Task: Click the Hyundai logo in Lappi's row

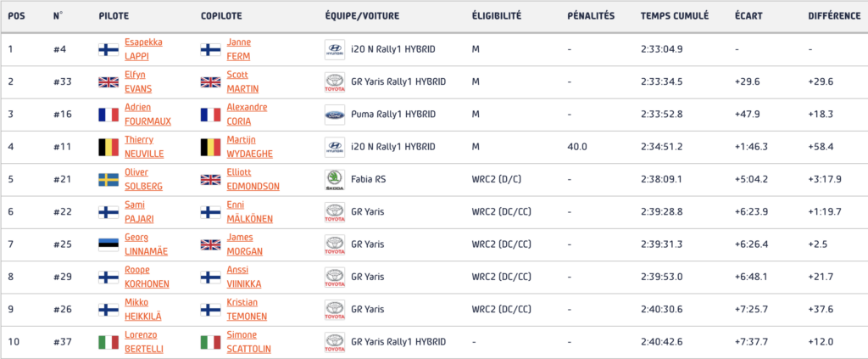Action: [335, 49]
